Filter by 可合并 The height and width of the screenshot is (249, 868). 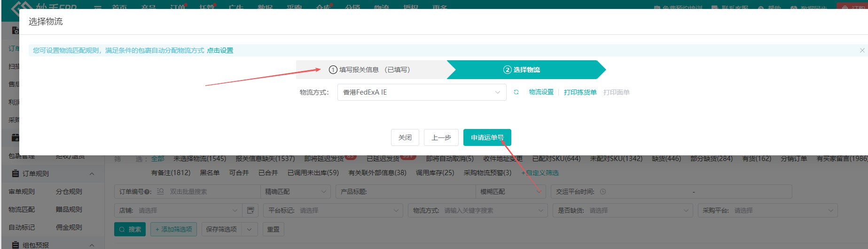[x=239, y=173]
